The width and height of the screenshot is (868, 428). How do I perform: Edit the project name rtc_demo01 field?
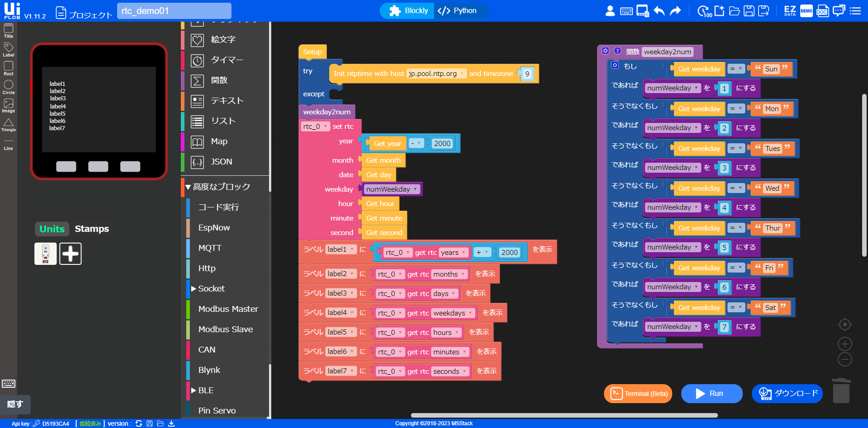(174, 11)
